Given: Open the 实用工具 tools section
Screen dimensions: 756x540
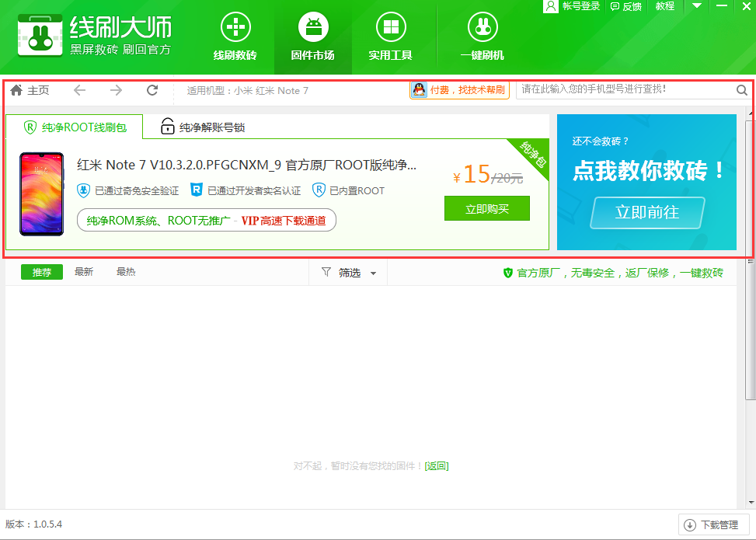Looking at the screenshot, I should [x=391, y=37].
